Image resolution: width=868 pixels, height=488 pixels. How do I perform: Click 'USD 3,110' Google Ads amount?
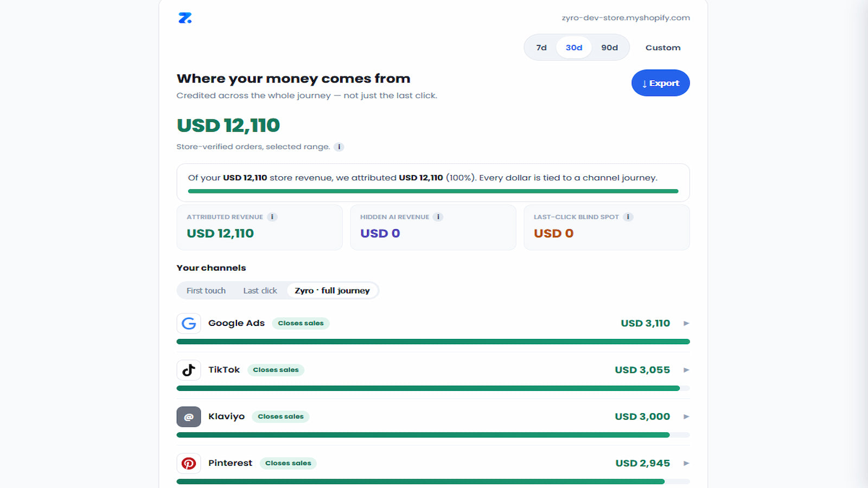tap(645, 323)
